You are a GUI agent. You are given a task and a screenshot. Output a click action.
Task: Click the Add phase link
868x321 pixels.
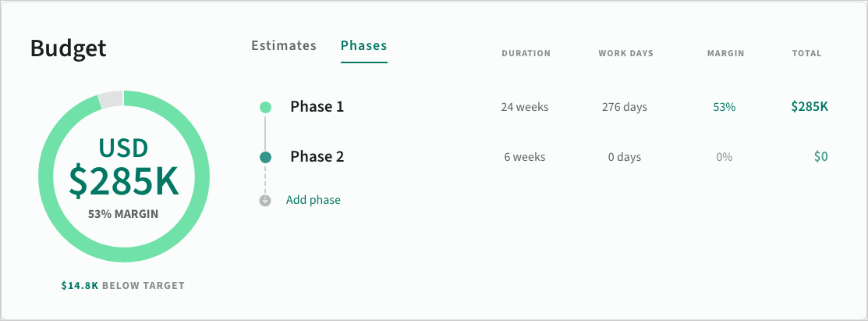point(314,200)
